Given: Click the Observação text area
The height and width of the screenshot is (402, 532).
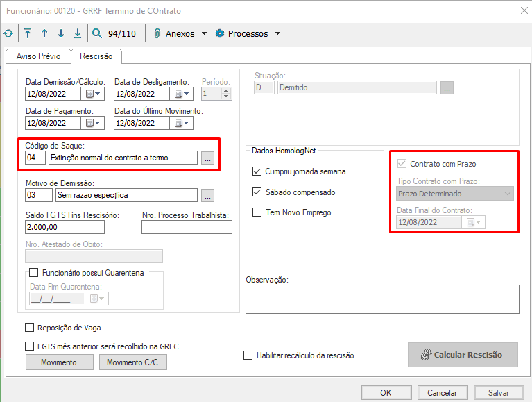Looking at the screenshot, I should (x=382, y=299).
